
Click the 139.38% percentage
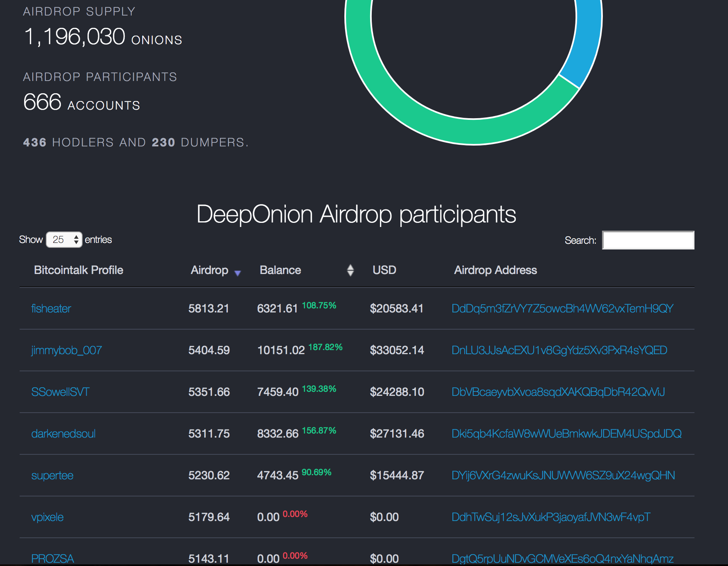319,389
